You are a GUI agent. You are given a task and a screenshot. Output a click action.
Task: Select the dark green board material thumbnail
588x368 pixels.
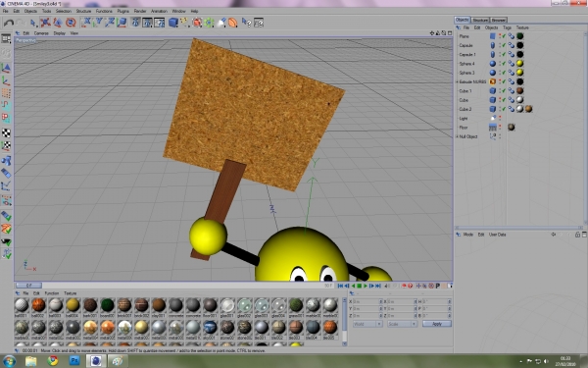pyautogui.click(x=107, y=305)
